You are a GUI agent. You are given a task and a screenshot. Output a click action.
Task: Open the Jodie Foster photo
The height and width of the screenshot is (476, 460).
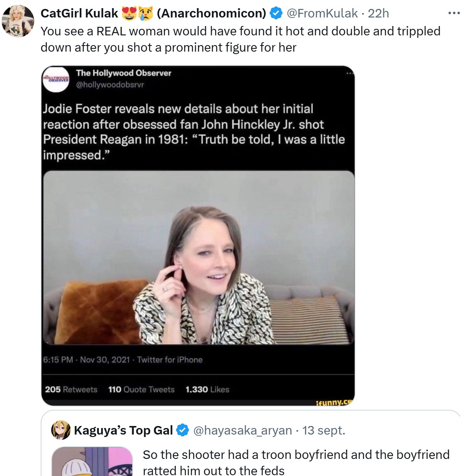pyautogui.click(x=198, y=257)
